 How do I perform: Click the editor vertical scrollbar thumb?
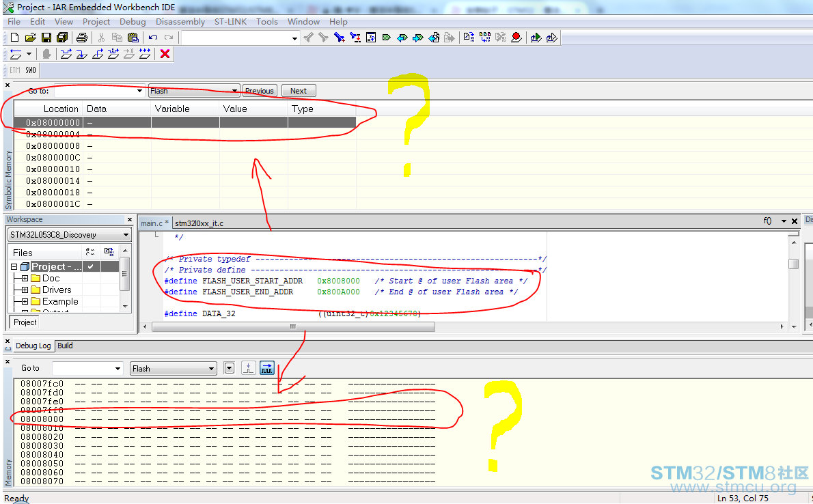[793, 264]
